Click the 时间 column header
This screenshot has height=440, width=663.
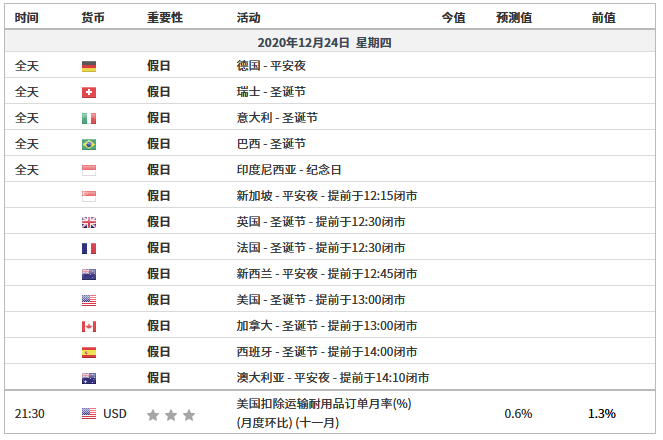pos(27,18)
